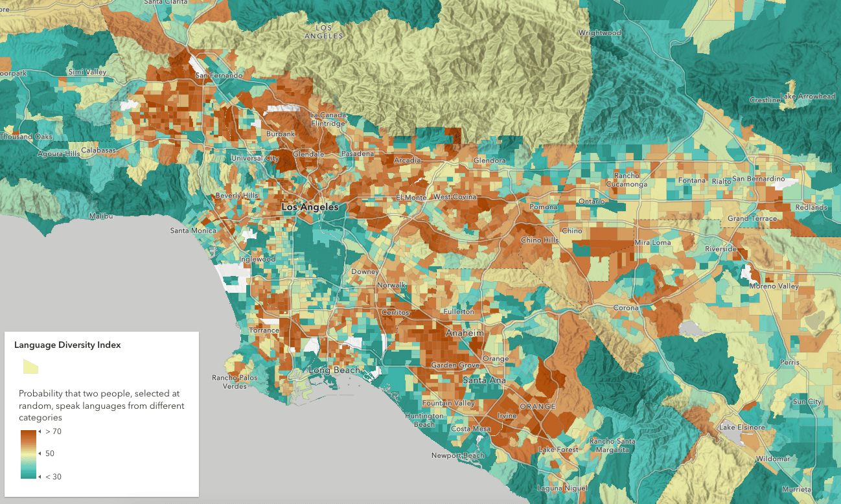Click the 'Chino Hills' map label
Image resolution: width=841 pixels, height=504 pixels.
click(x=540, y=241)
